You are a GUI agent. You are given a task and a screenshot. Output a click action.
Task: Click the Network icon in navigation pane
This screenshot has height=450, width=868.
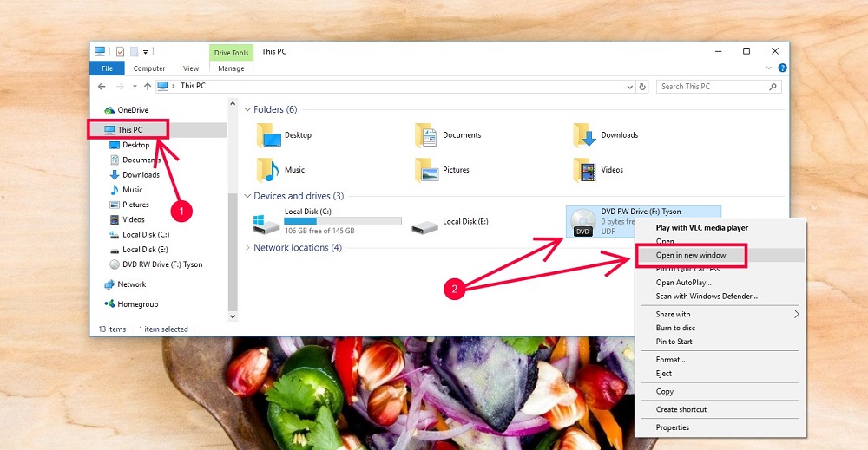[109, 284]
